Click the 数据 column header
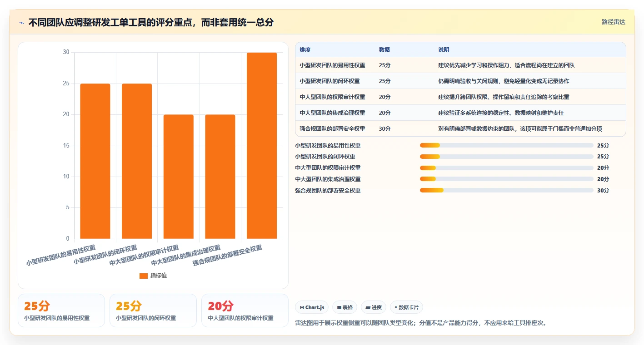The width and height of the screenshot is (644, 345). tap(384, 50)
